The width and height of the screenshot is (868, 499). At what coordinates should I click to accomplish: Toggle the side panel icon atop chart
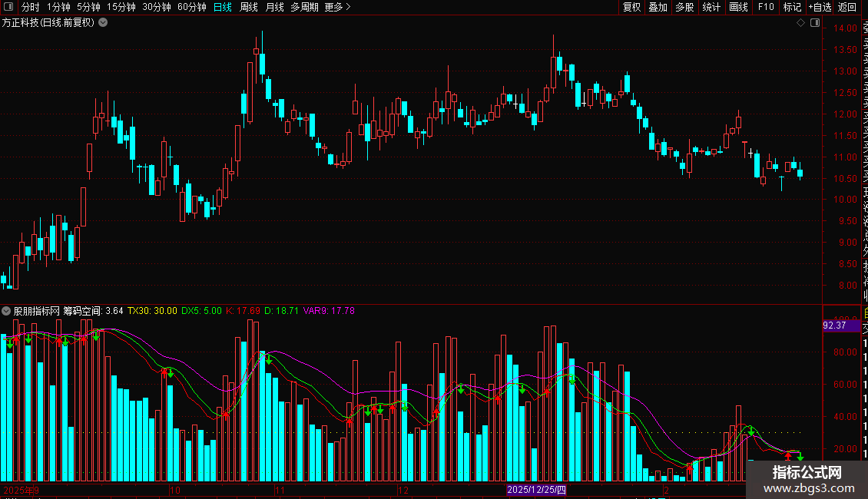[815, 23]
